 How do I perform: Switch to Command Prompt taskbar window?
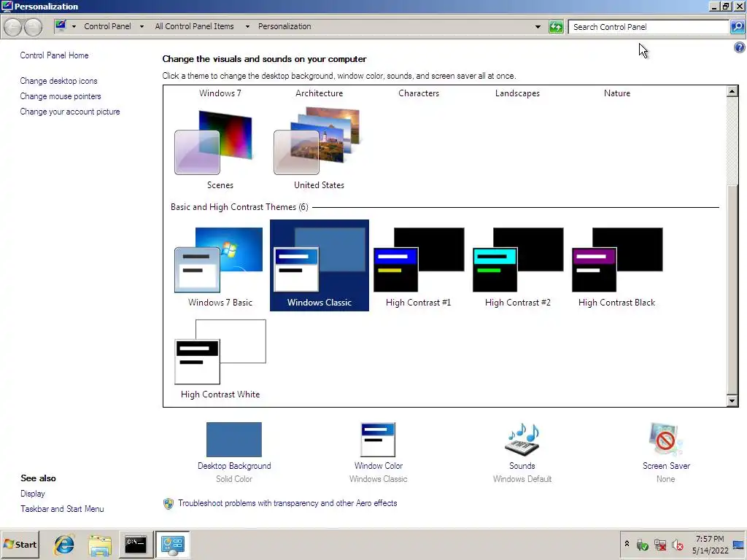click(136, 544)
